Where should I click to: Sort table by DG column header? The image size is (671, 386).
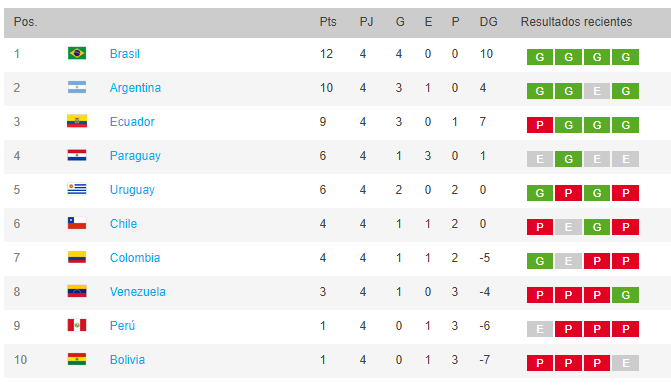488,22
